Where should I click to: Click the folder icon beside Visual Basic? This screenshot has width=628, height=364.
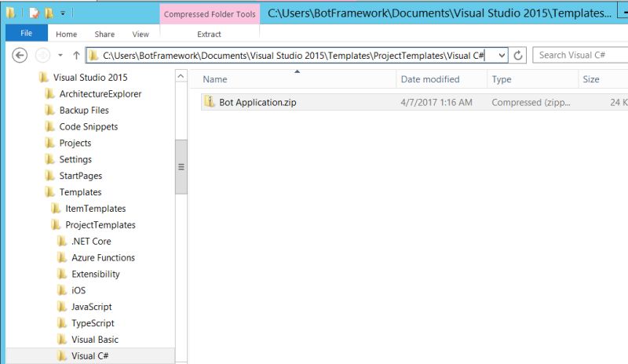tap(62, 340)
